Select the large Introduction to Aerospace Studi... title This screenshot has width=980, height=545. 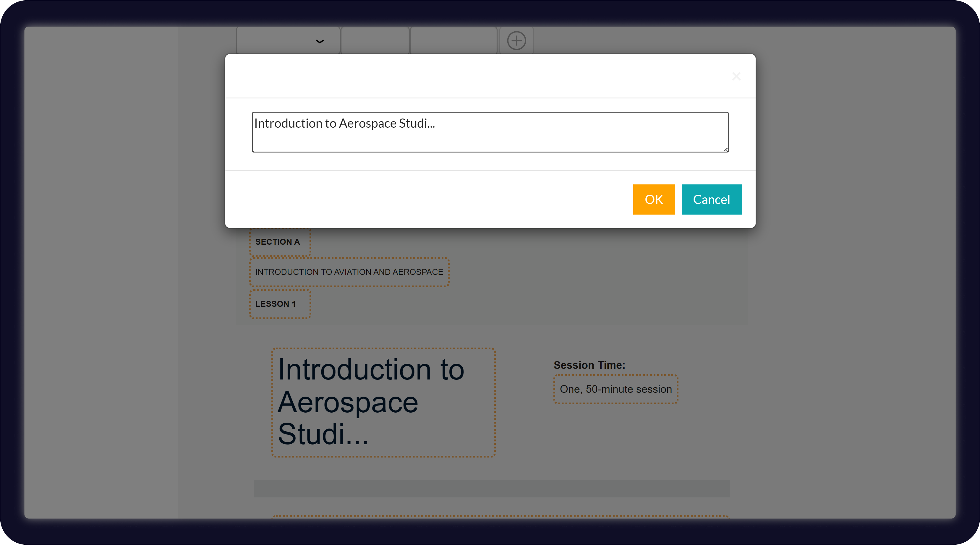pos(383,402)
